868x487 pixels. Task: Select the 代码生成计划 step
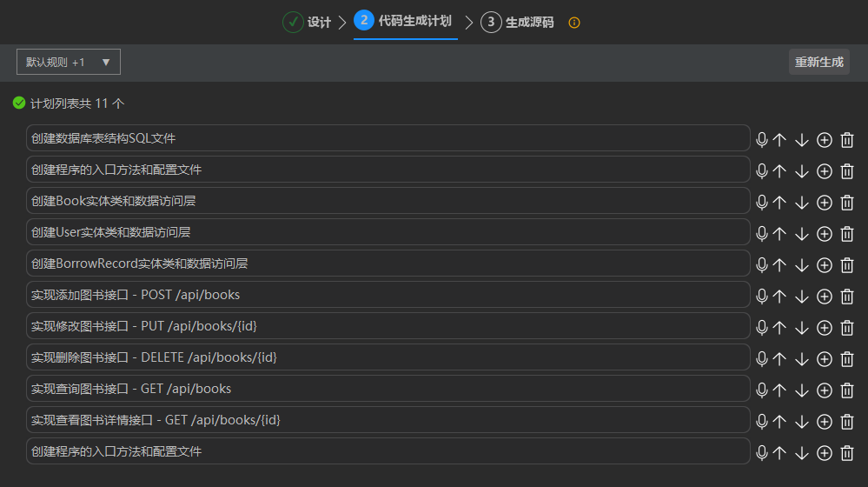tap(405, 21)
